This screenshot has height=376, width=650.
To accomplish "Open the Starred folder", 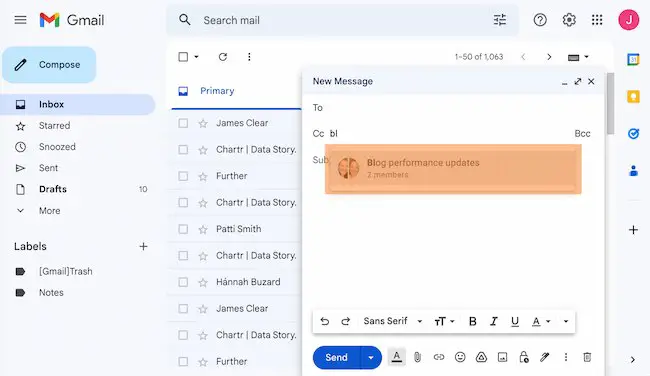I will point(54,126).
